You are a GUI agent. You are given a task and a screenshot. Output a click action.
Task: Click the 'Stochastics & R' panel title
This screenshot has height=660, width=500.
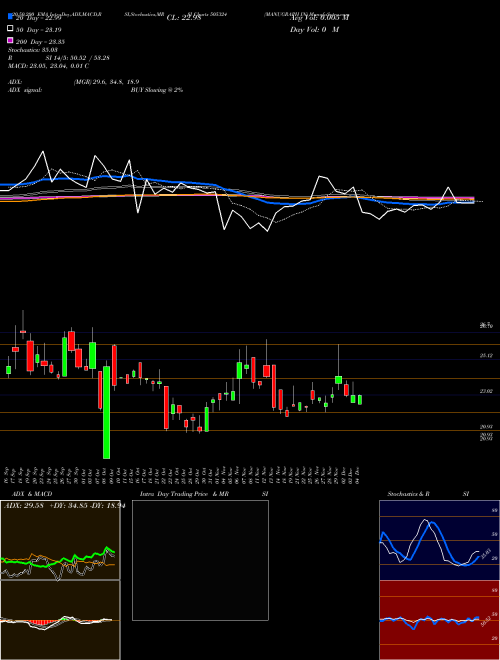(409, 494)
